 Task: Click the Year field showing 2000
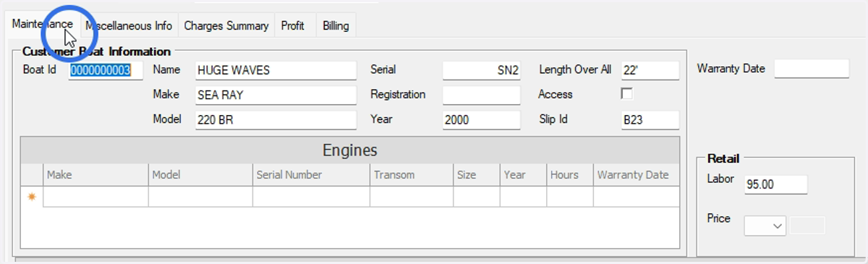coord(482,120)
